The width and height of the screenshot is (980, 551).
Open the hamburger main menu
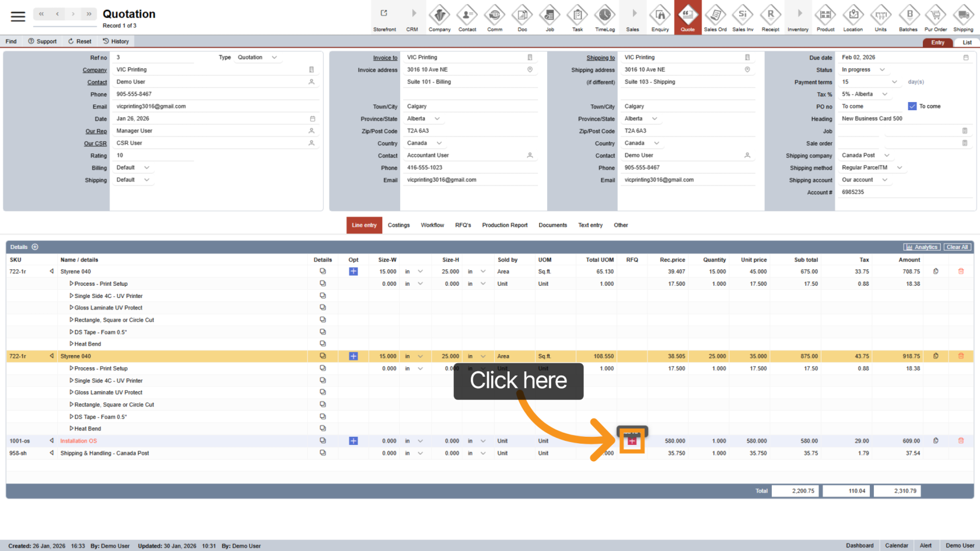pos(18,16)
